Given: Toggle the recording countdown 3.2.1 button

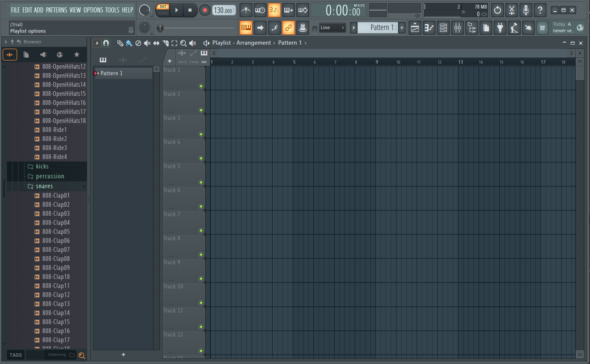Looking at the screenshot, I should tap(274, 10).
